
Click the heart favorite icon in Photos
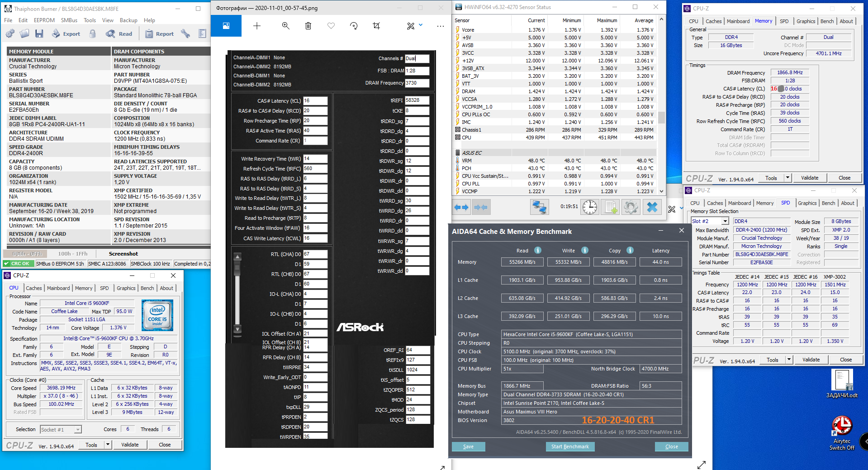331,26
